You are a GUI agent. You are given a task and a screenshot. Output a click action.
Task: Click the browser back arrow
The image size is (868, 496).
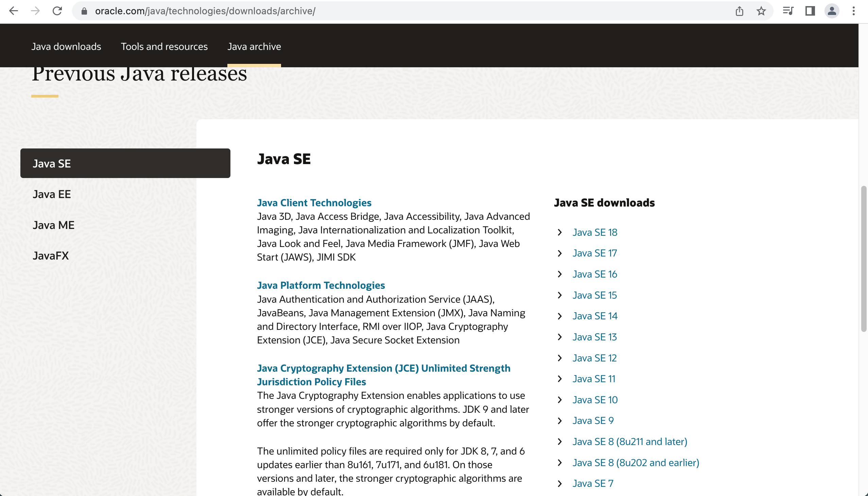coord(13,11)
